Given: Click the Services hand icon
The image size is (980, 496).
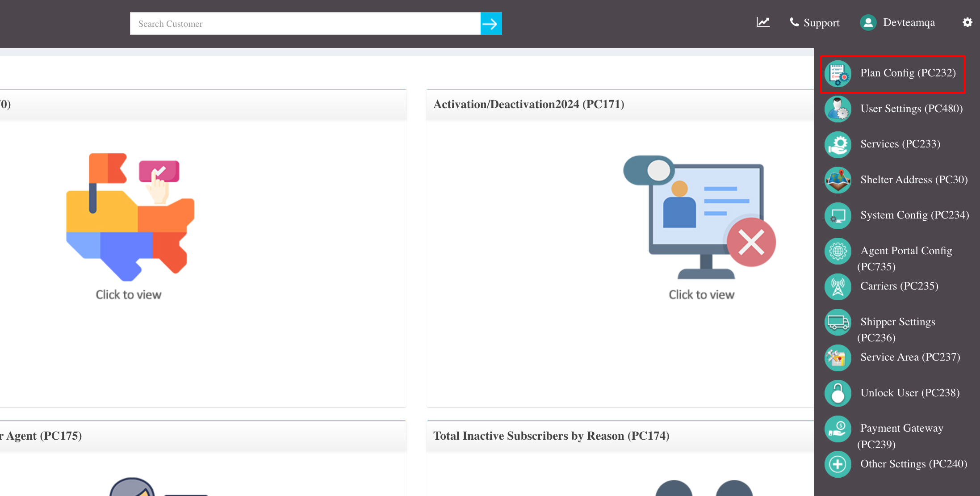Looking at the screenshot, I should point(838,144).
